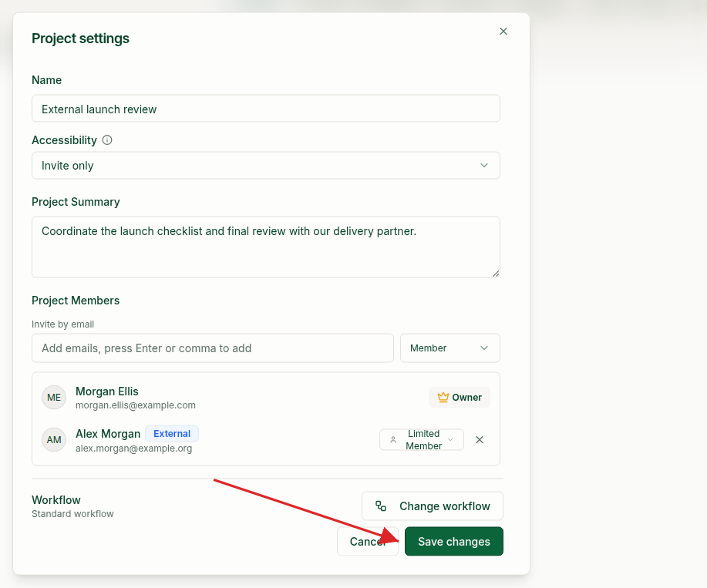The height and width of the screenshot is (588, 707).
Task: Click the email alex.morgan@example.org
Action: pos(134,449)
